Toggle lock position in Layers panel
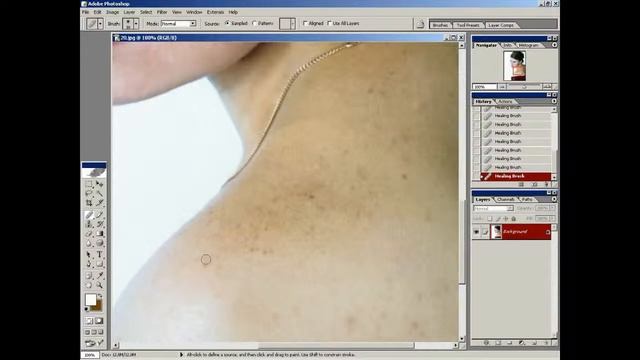 pos(506,218)
